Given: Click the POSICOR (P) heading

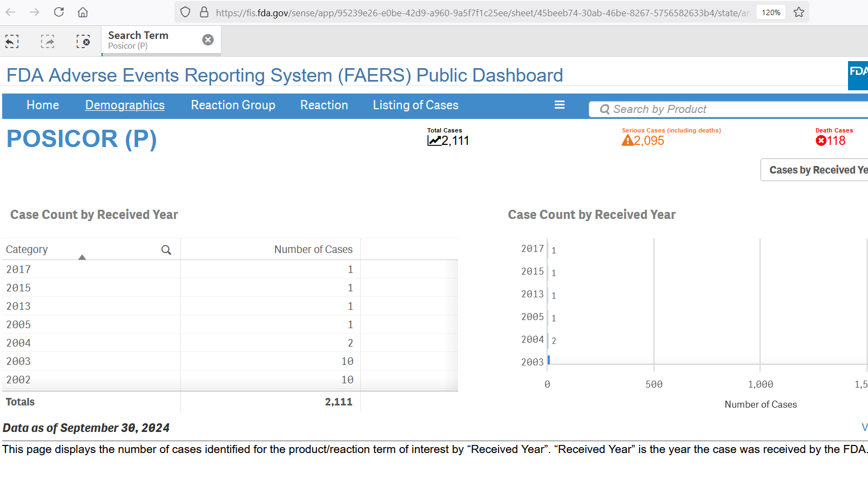Looking at the screenshot, I should (x=82, y=139).
